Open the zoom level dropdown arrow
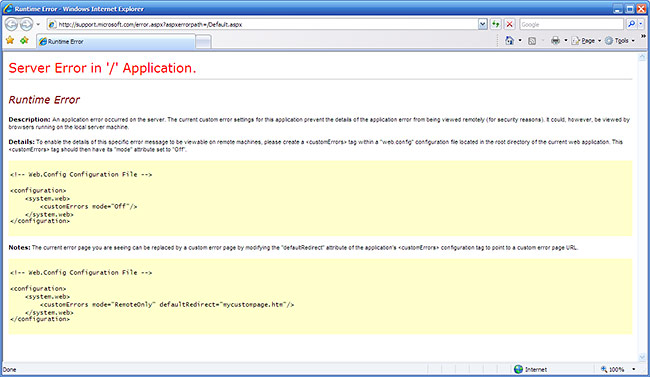Screen dimensions: 650x377 (633, 369)
